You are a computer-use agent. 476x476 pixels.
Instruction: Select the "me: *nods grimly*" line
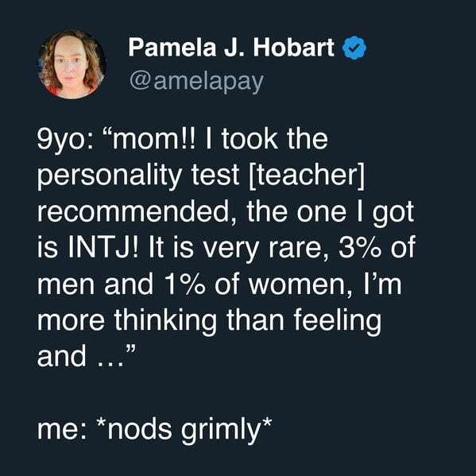pyautogui.click(x=154, y=429)
